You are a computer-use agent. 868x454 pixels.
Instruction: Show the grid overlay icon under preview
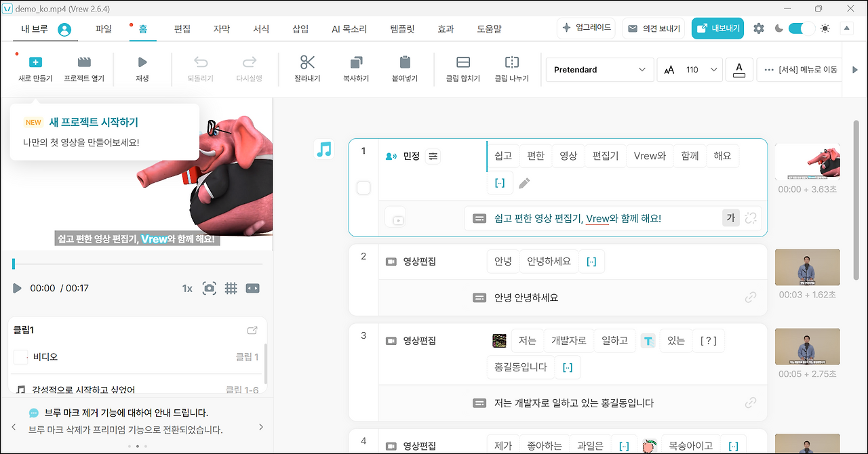coord(231,288)
